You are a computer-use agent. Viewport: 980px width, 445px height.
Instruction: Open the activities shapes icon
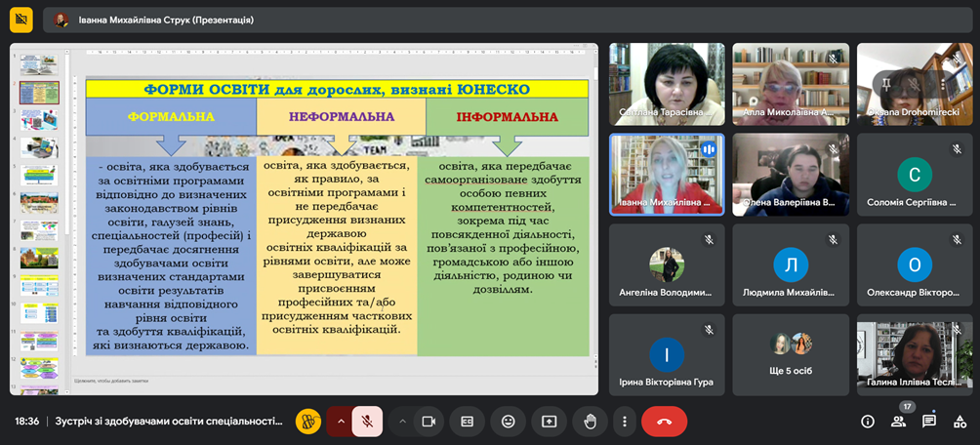click(x=960, y=422)
